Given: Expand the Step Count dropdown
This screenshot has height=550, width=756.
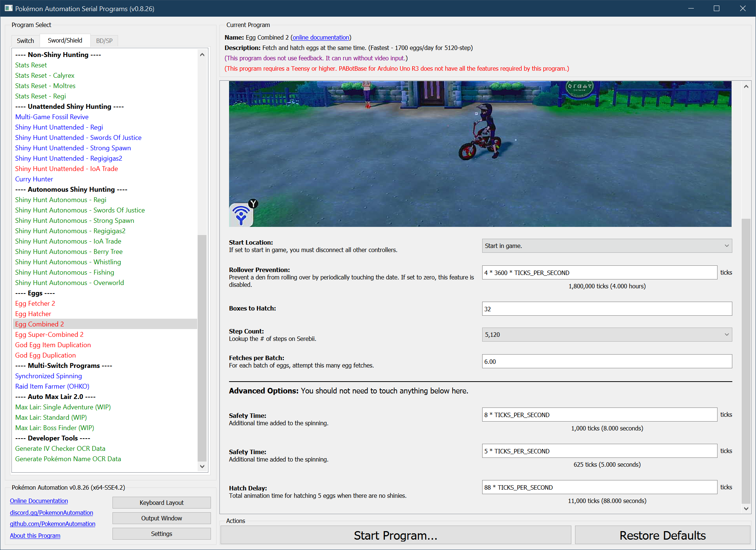Looking at the screenshot, I should coord(607,335).
